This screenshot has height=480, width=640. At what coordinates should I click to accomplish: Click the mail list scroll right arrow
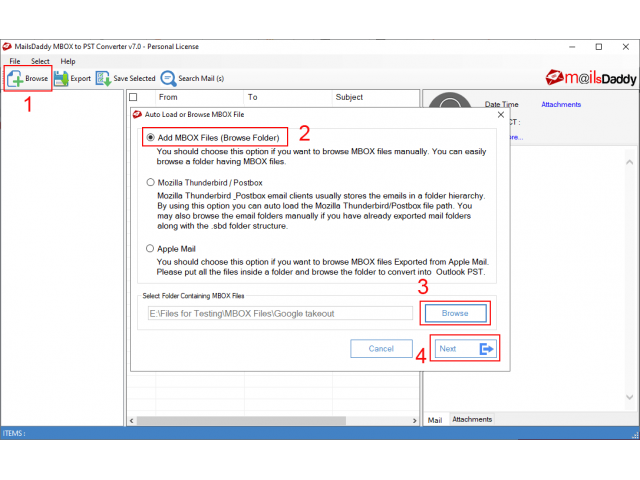click(x=414, y=420)
